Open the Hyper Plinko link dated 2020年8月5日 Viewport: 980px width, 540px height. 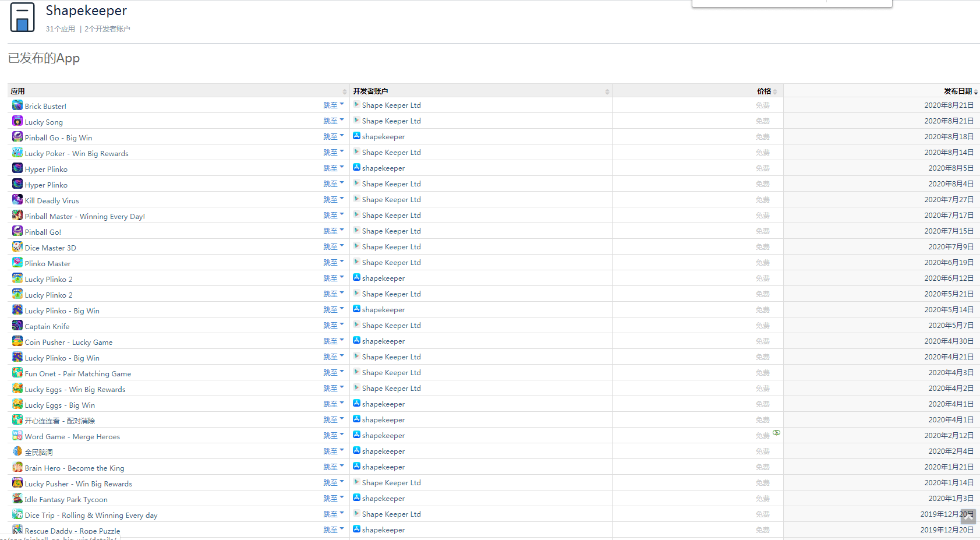click(46, 170)
